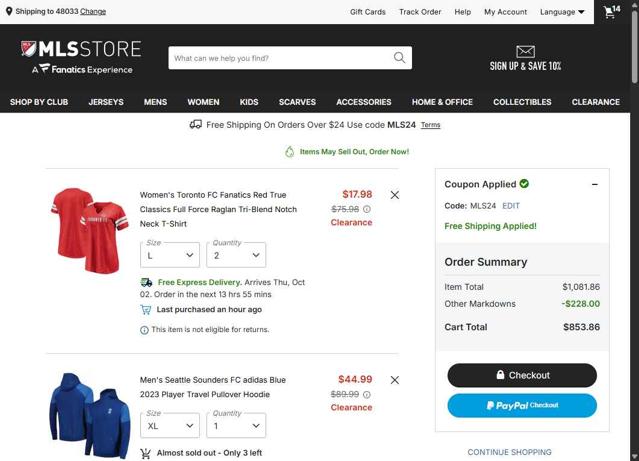Screen dimensions: 639x461
Task: Open Track Order link
Action: [420, 12]
